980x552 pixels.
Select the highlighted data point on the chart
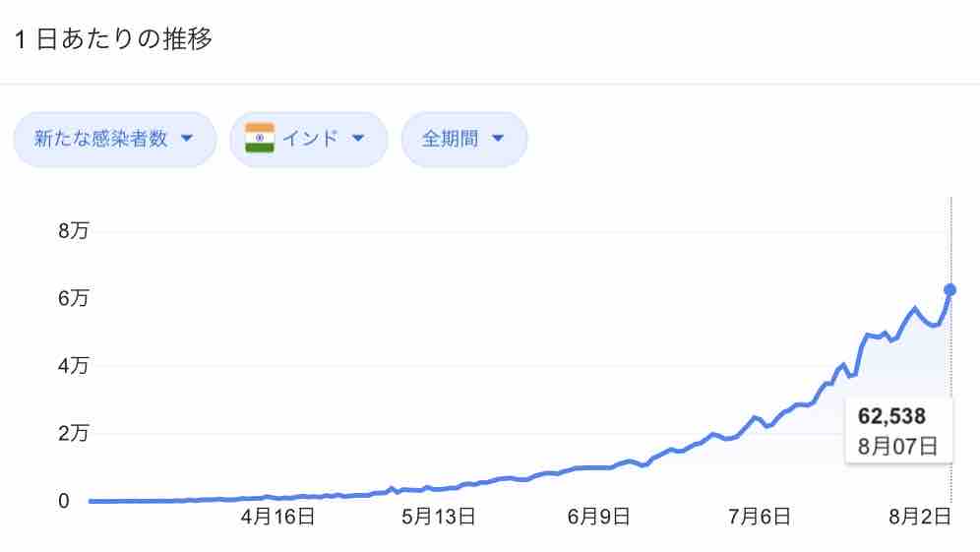tap(950, 290)
